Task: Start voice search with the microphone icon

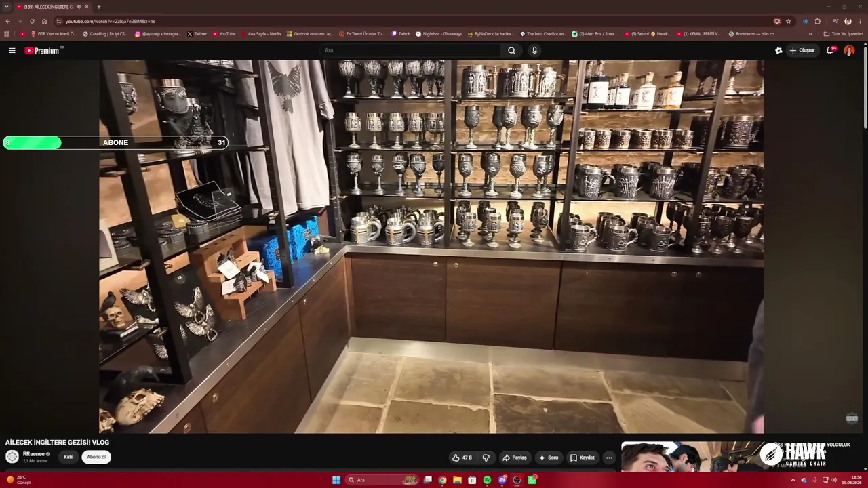Action: click(x=534, y=50)
